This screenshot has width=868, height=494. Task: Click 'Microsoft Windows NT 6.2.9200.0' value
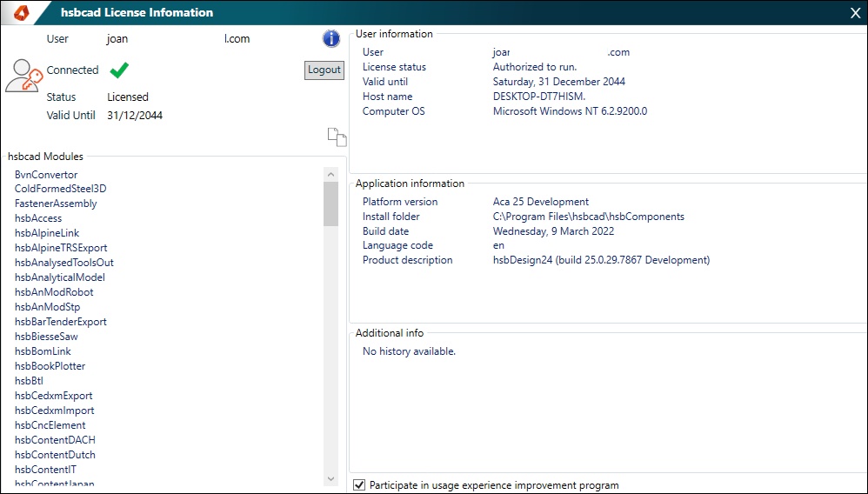(571, 111)
